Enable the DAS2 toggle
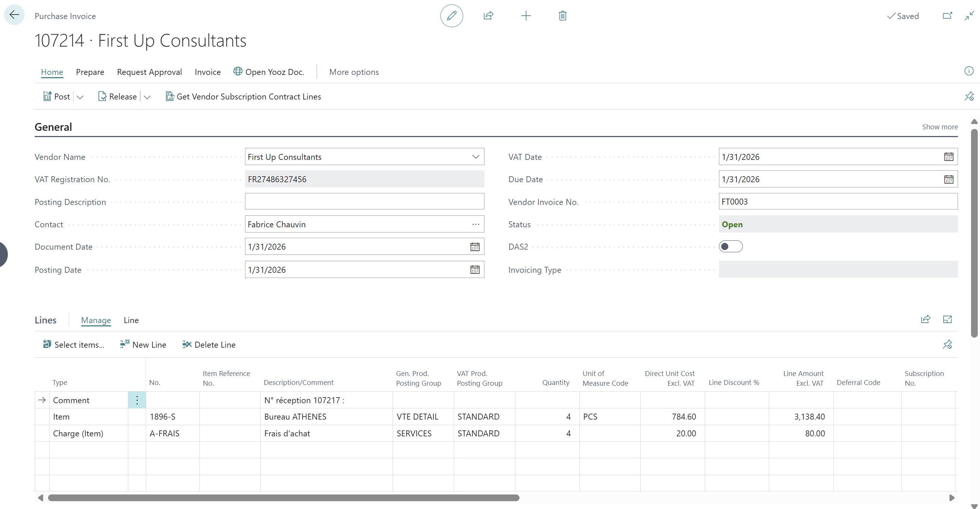The height and width of the screenshot is (509, 980). click(731, 246)
